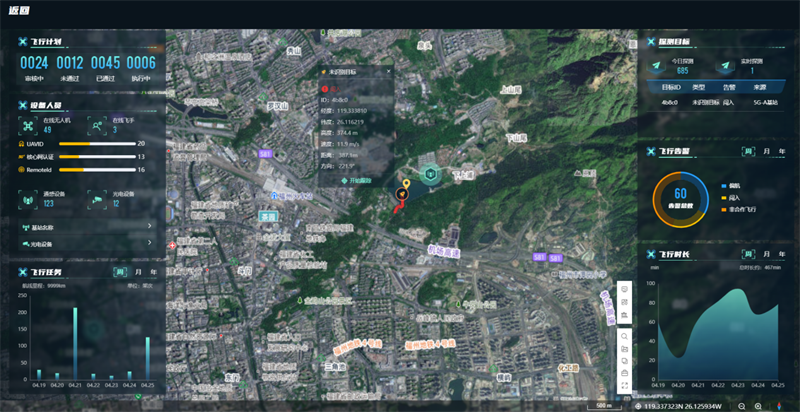Close the 未识别目标 target info popup

pos(390,72)
